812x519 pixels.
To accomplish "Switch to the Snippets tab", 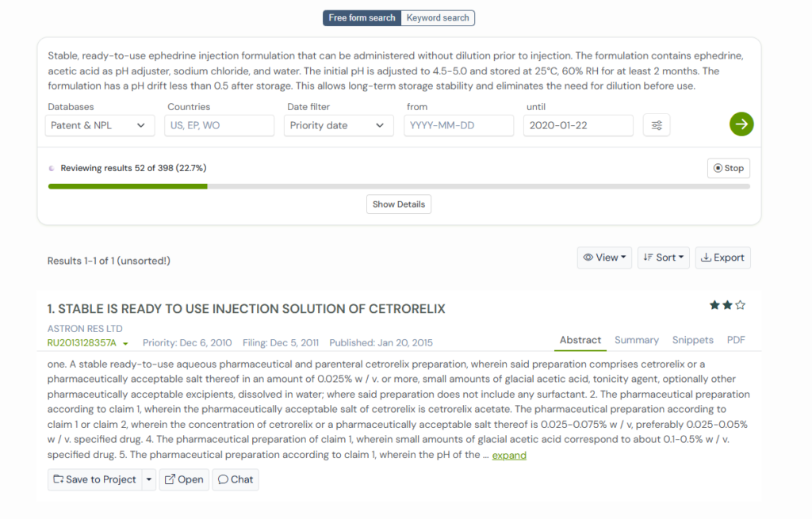I will [x=692, y=340].
